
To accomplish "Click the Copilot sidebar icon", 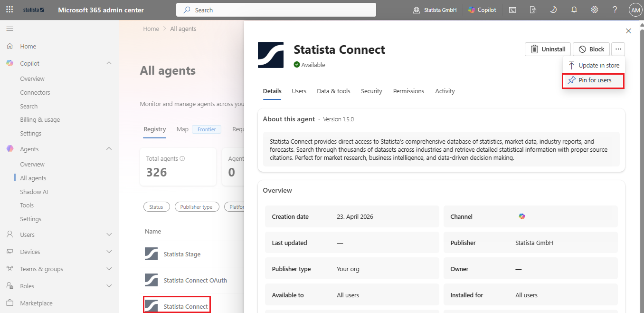I will pos(9,63).
